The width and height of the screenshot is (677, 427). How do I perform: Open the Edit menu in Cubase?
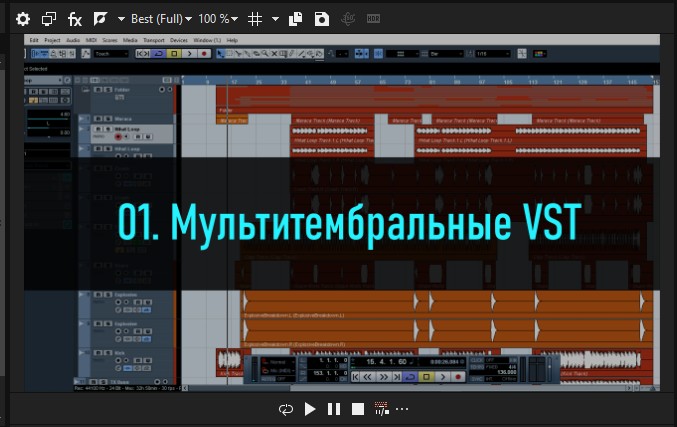pos(34,40)
